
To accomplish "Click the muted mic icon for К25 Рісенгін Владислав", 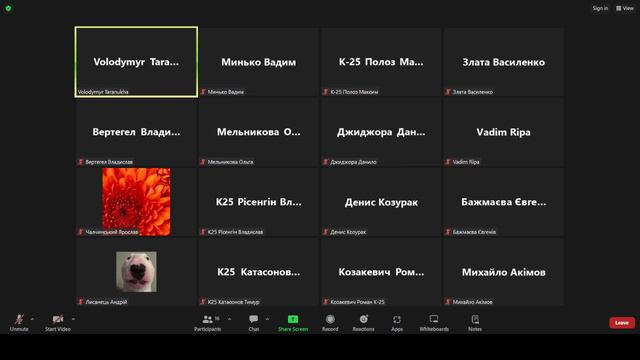I will pyautogui.click(x=203, y=232).
